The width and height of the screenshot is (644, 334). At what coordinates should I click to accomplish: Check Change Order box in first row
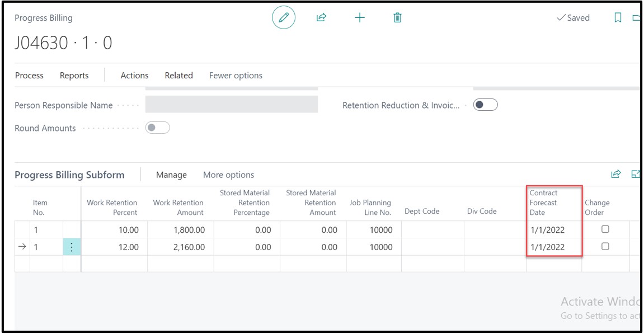coord(605,229)
